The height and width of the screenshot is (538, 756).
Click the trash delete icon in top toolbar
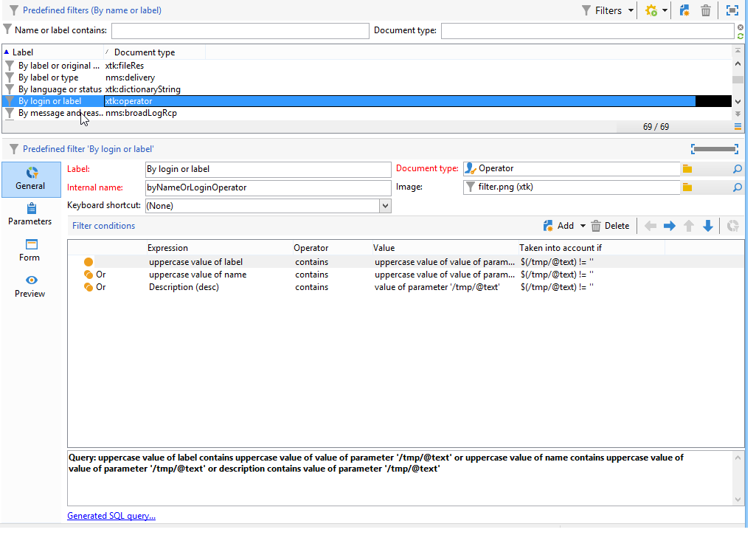tap(705, 10)
